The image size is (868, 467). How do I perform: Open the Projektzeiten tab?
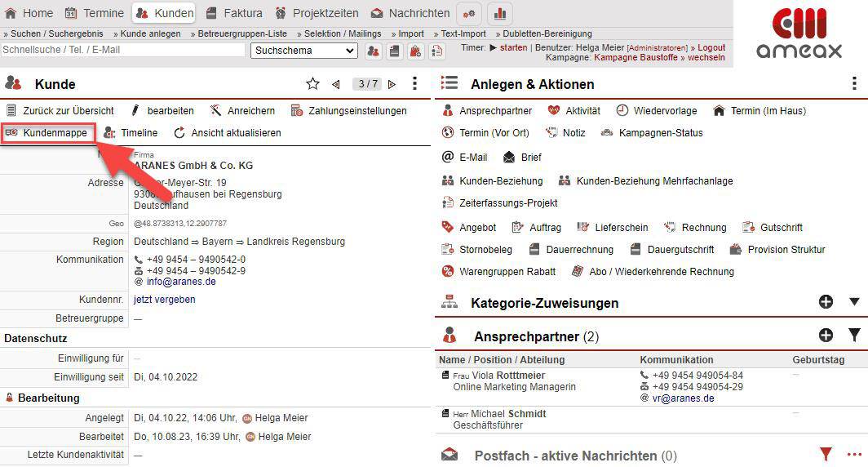click(316, 13)
